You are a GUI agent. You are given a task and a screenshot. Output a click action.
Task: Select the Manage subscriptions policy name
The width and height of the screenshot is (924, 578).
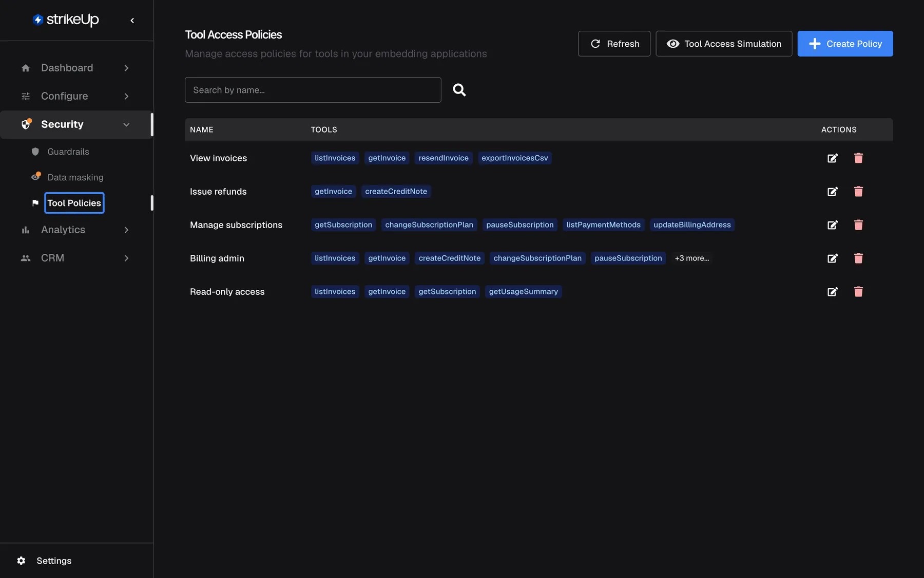236,225
